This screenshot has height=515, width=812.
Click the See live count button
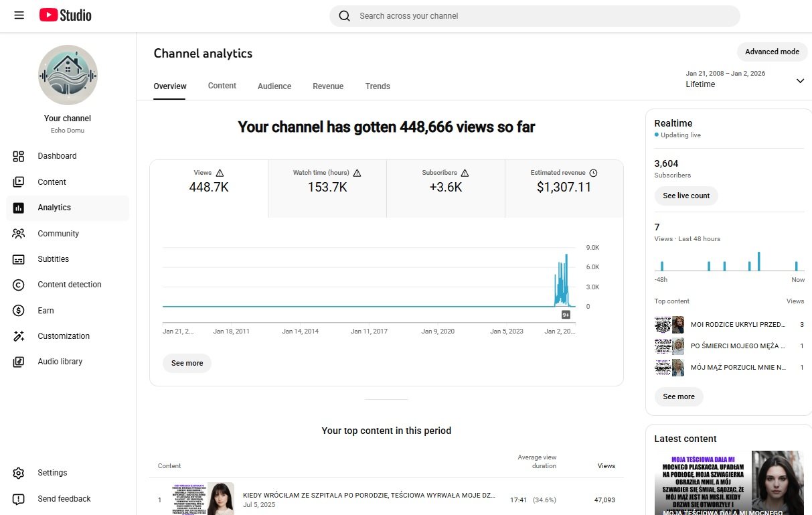click(686, 196)
